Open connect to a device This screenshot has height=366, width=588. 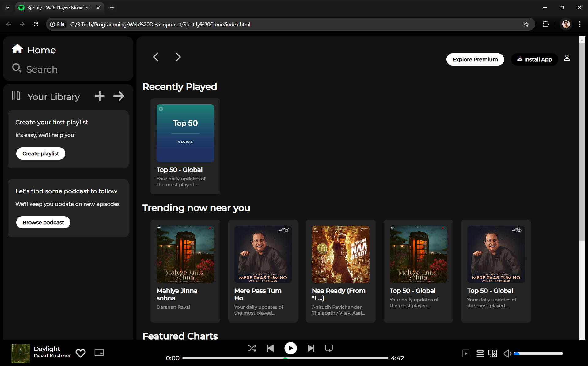click(x=493, y=353)
